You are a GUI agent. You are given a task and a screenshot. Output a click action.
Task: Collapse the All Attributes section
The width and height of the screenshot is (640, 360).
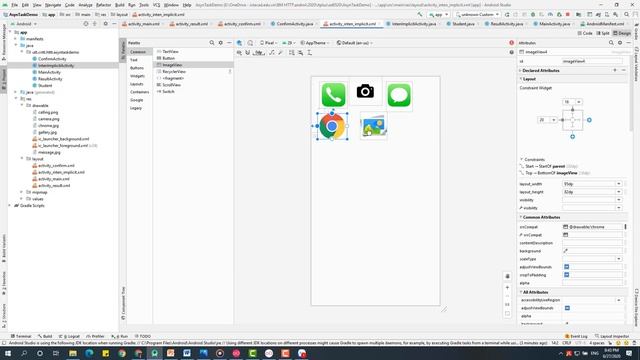click(x=521, y=292)
